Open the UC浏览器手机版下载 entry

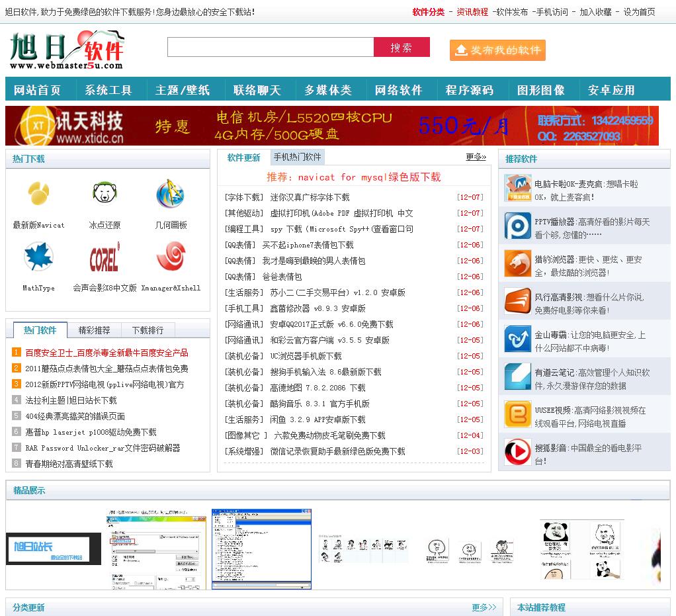(306, 356)
